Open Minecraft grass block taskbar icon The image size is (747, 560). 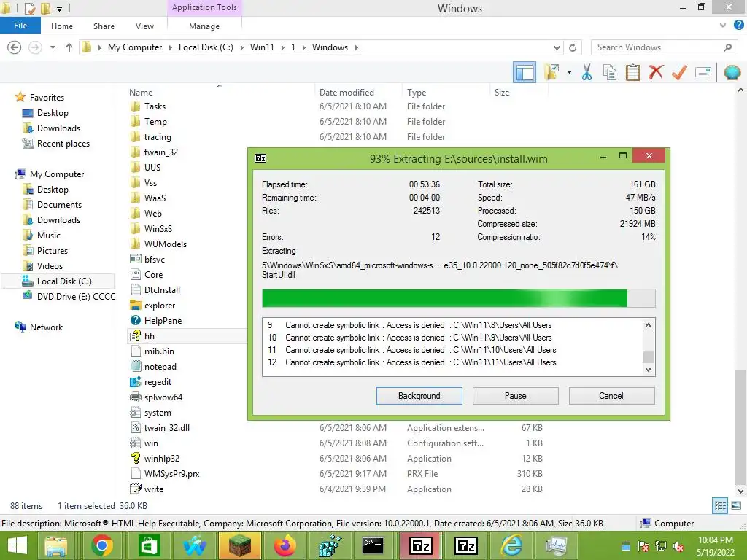coord(239,545)
